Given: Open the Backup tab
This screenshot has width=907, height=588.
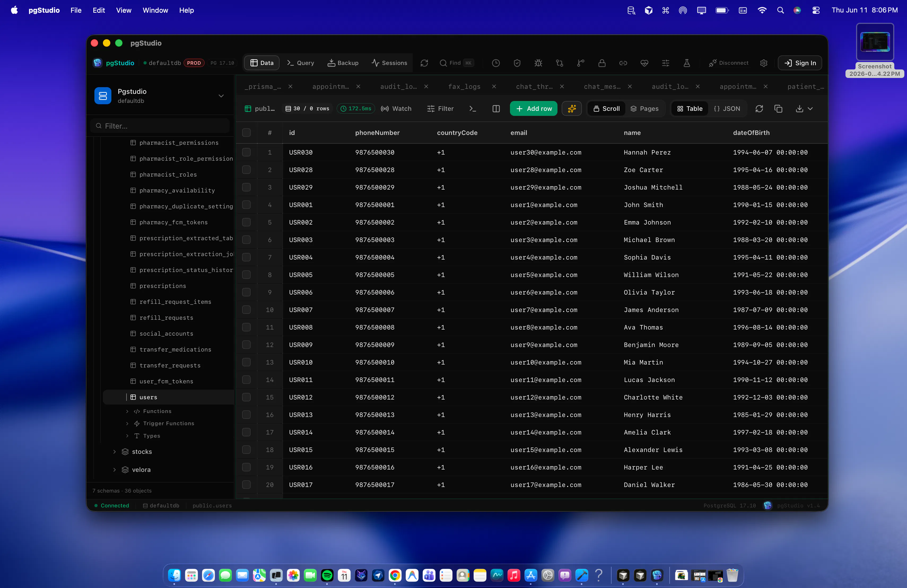Looking at the screenshot, I should (343, 63).
